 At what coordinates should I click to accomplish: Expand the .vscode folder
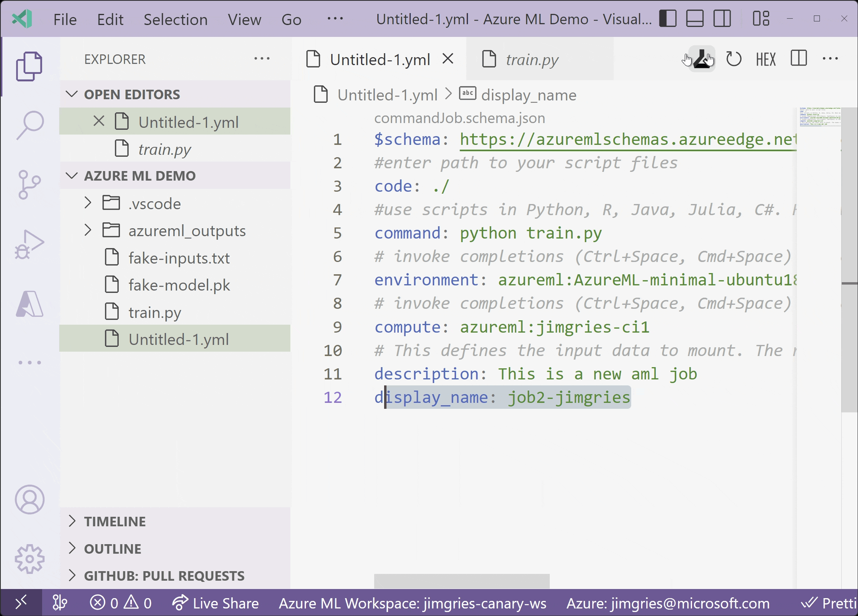coord(154,204)
